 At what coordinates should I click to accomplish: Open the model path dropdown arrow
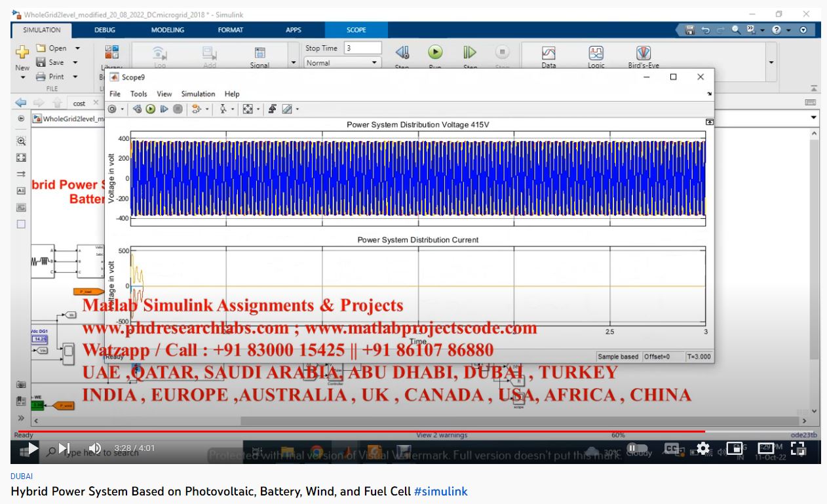point(815,117)
